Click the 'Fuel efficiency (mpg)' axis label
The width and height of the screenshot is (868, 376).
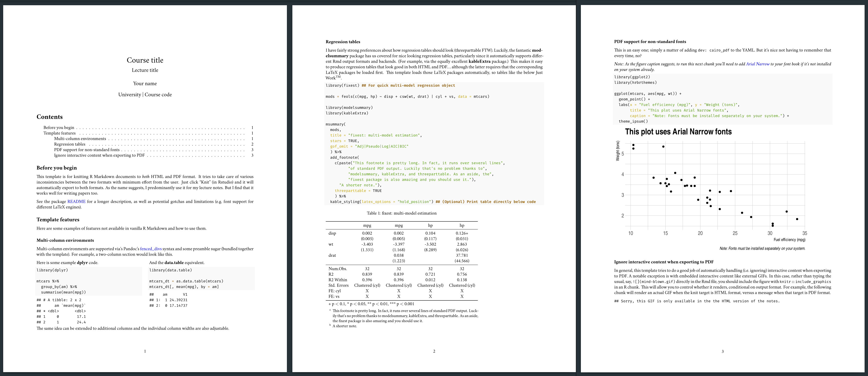coord(789,239)
